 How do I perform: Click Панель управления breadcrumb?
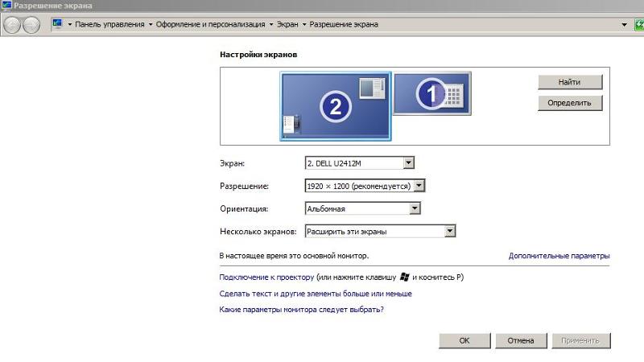click(109, 24)
